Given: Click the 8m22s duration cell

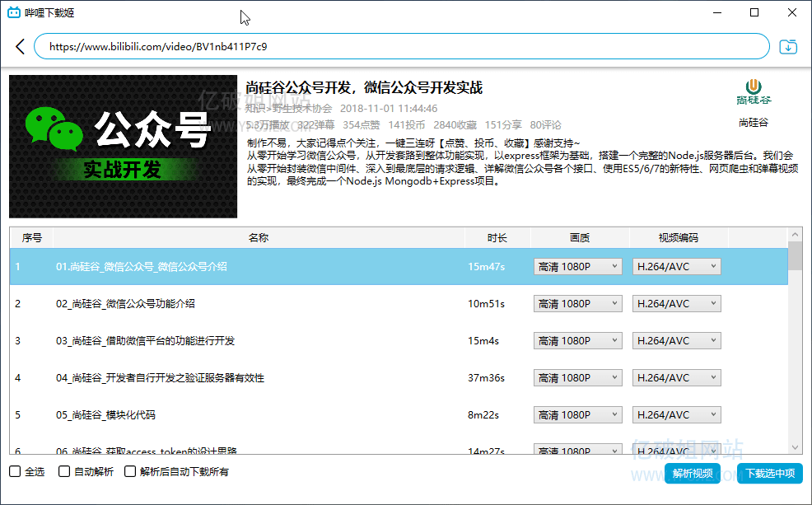Looking at the screenshot, I should coord(483,415).
